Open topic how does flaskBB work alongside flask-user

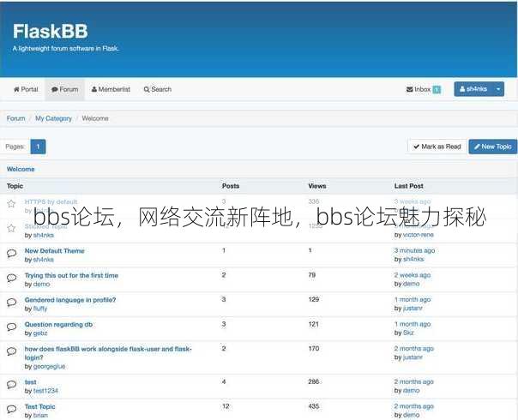pos(108,353)
